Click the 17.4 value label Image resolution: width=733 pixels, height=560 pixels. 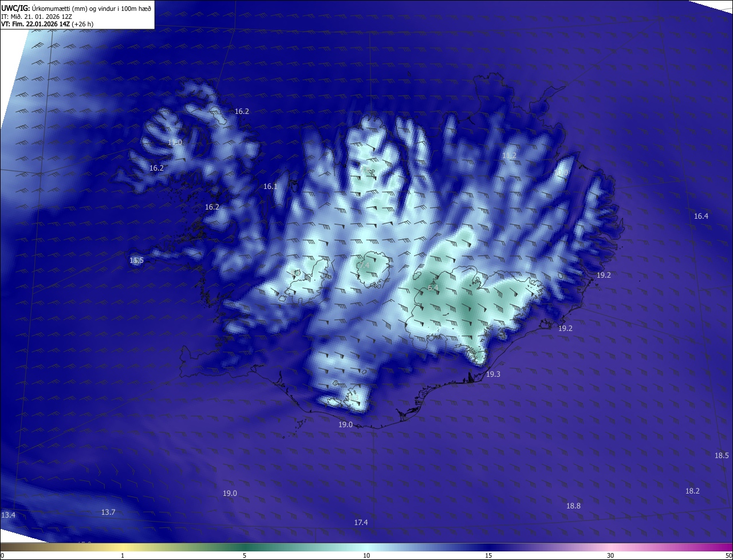coord(361,523)
